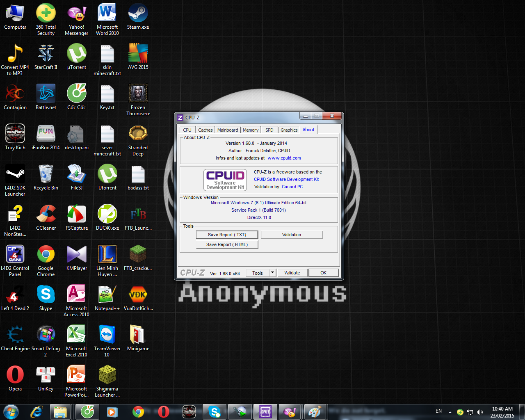Viewport: 525px width, 420px height.
Task: Open the volume control in tray
Action: coord(480,412)
